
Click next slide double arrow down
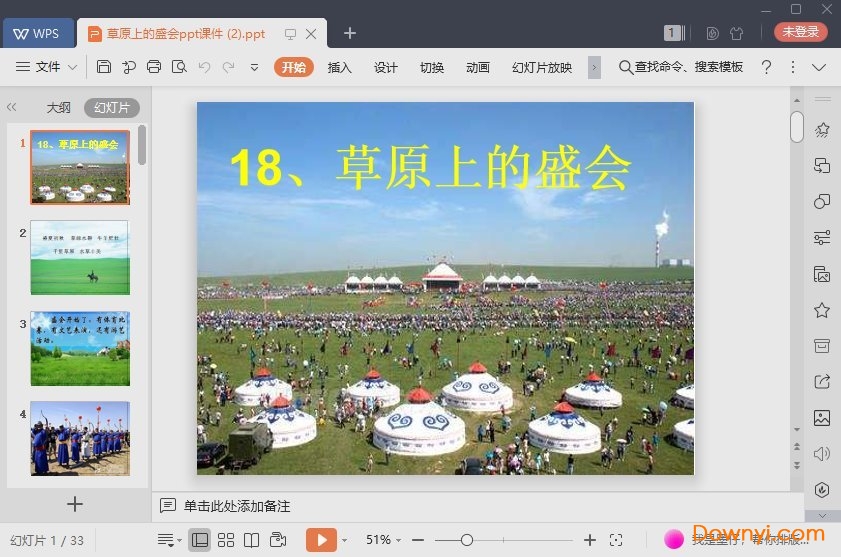pos(797,465)
